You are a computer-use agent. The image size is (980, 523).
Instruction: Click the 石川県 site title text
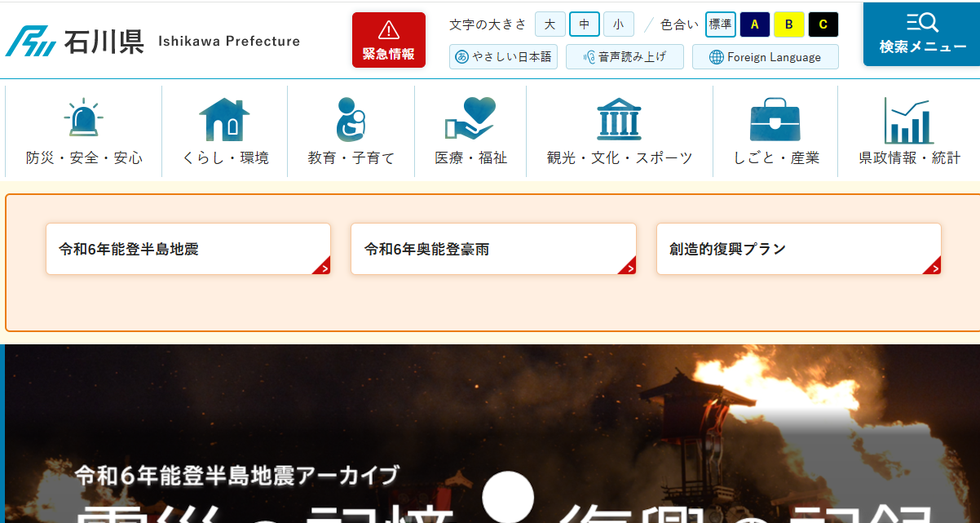(x=104, y=42)
